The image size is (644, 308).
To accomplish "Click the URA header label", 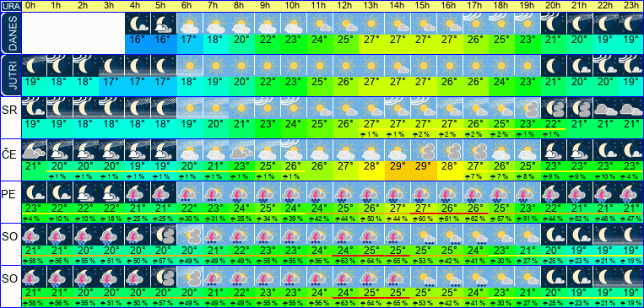I will pyautogui.click(x=10, y=6).
